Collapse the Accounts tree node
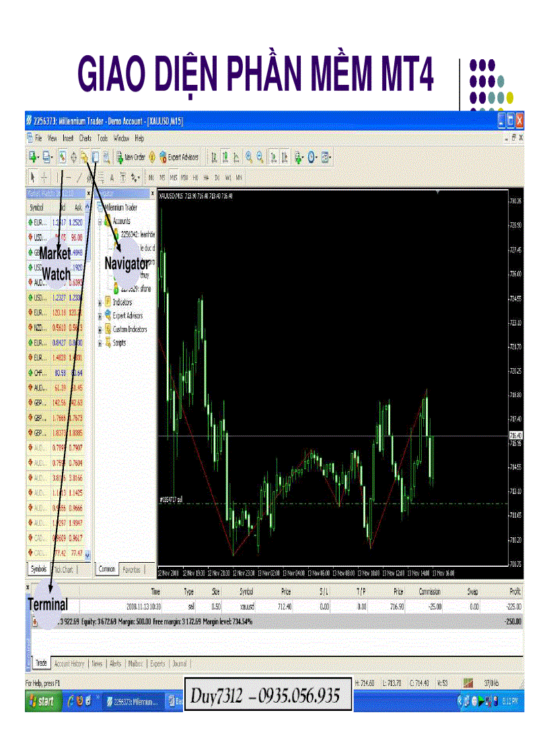The width and height of the screenshot is (549, 756). pos(100,221)
